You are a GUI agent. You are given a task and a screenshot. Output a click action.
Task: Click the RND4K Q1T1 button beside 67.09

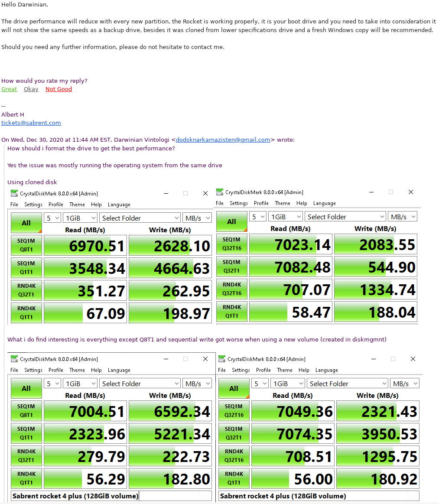tap(26, 313)
